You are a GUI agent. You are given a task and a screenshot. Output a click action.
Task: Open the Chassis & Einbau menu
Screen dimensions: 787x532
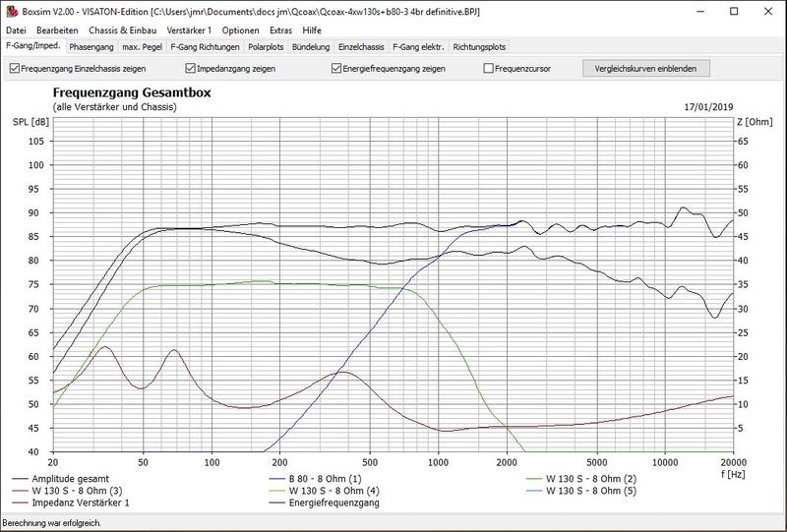[x=122, y=30]
